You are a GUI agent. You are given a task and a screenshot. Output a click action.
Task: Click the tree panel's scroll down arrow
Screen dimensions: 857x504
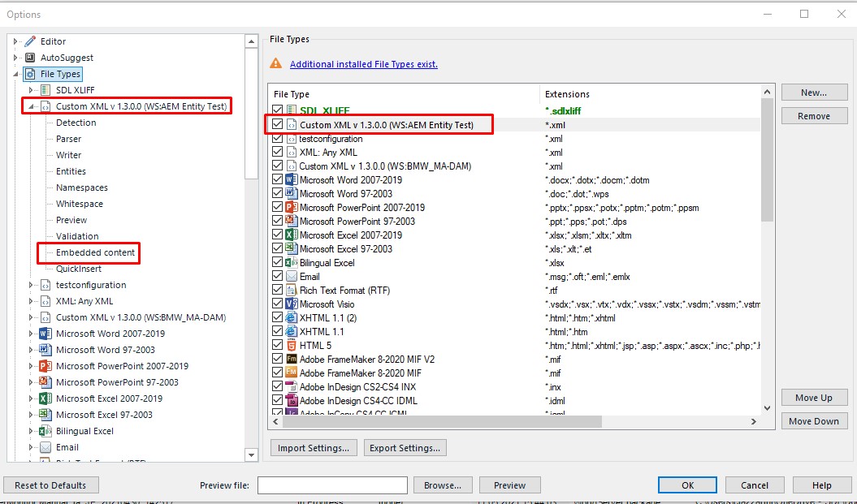(252, 454)
